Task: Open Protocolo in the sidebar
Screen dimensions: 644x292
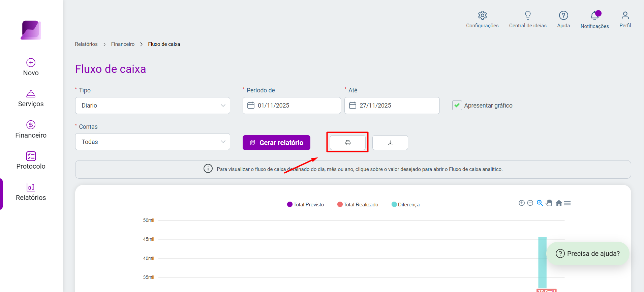Action: click(x=31, y=161)
